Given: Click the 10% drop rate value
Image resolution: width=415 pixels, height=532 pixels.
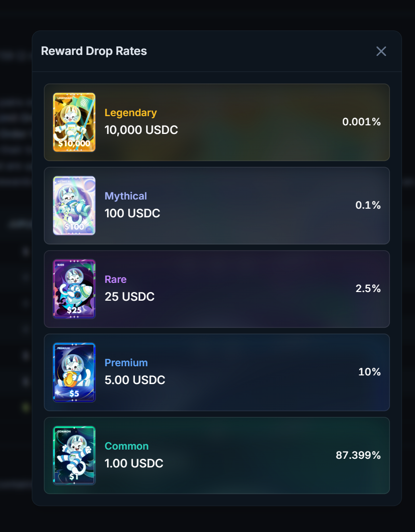Looking at the screenshot, I should 370,372.
